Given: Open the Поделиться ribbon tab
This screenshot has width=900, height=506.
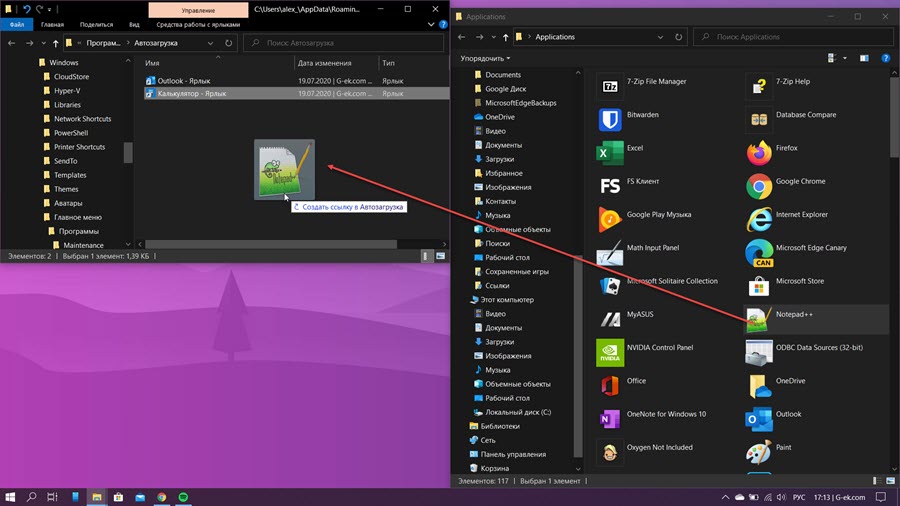Looking at the screenshot, I should point(96,25).
